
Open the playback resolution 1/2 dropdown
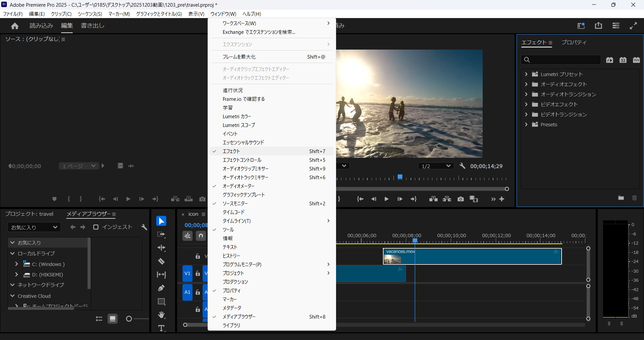[x=436, y=166]
